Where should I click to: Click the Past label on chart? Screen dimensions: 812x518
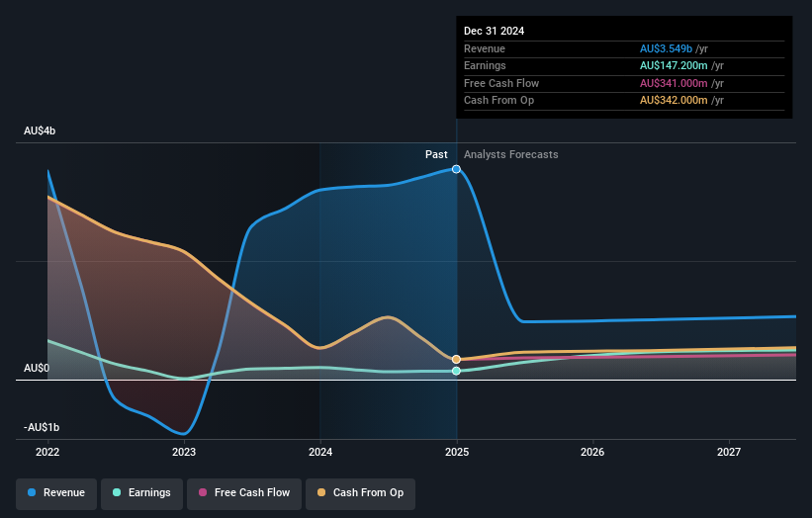pos(436,155)
